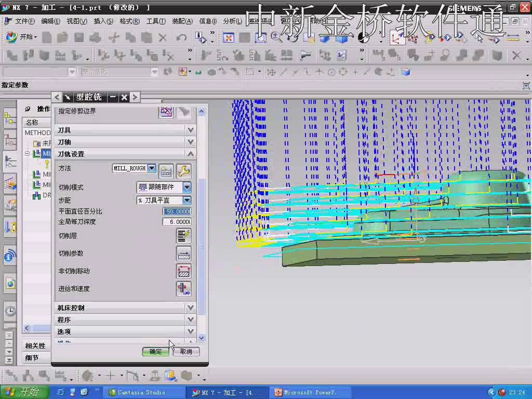Open the 工具(T) menu
The image size is (532, 399).
point(156,21)
